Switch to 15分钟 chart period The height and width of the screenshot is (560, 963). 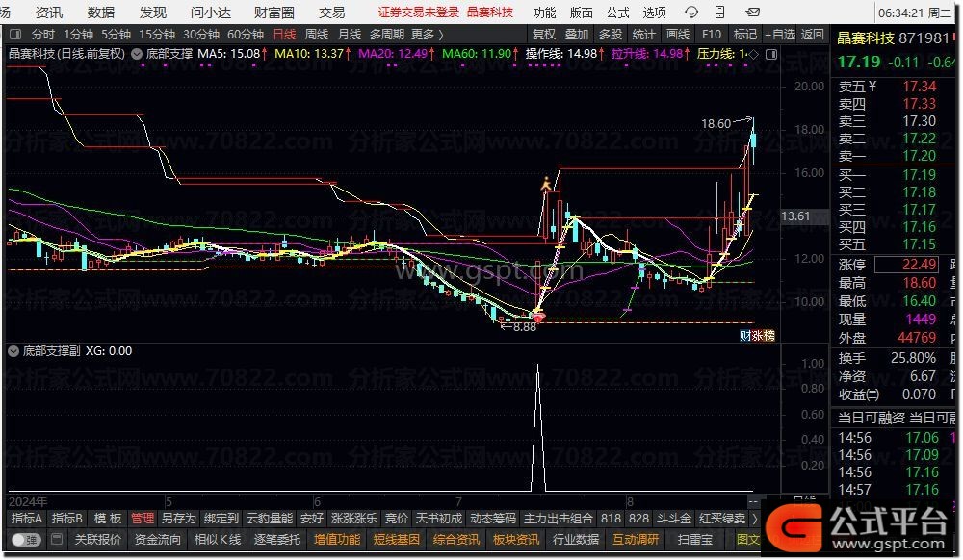(x=157, y=35)
